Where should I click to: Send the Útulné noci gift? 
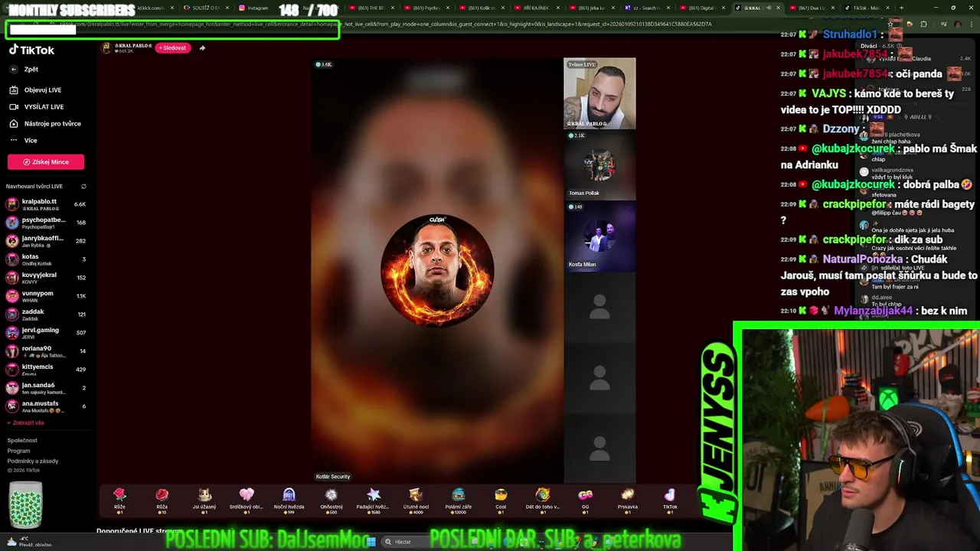tap(416, 500)
